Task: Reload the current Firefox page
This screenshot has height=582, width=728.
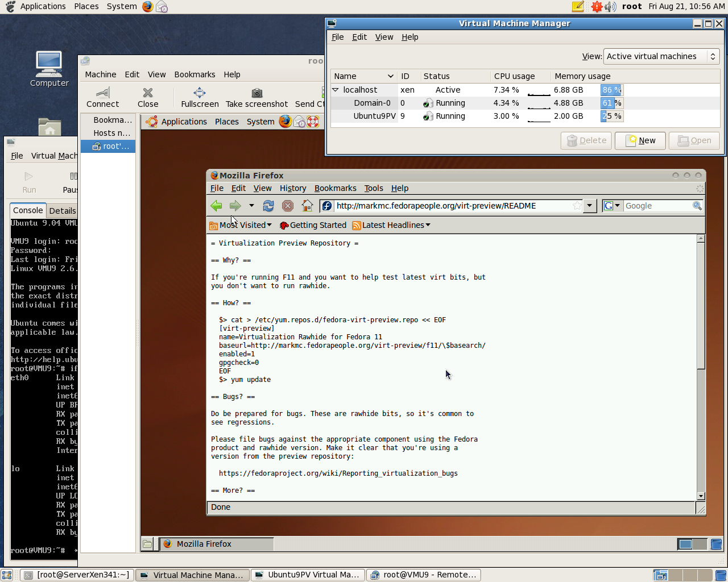Action: tap(268, 206)
